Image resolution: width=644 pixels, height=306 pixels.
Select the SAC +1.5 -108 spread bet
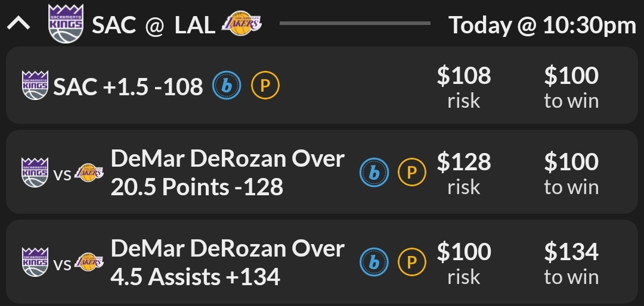(x=128, y=87)
